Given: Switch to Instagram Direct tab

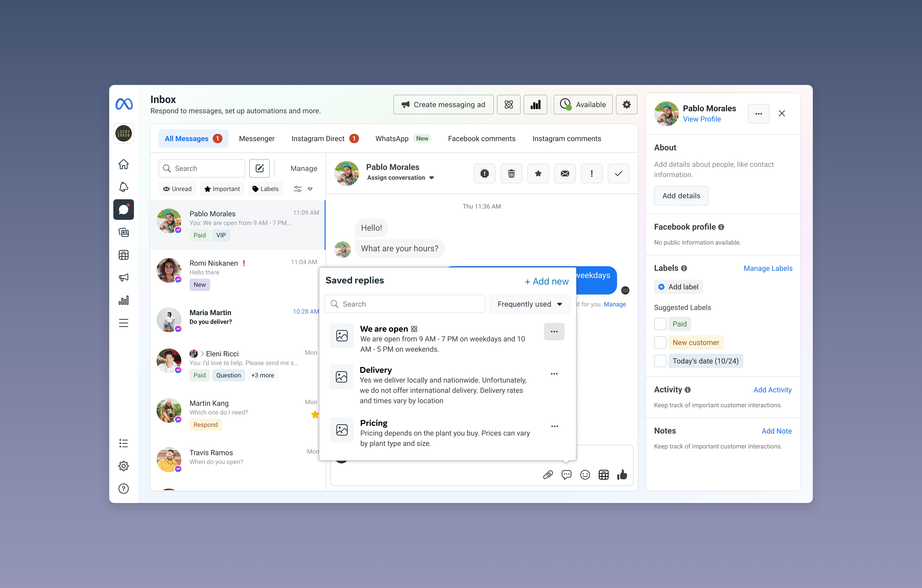Looking at the screenshot, I should [x=325, y=139].
